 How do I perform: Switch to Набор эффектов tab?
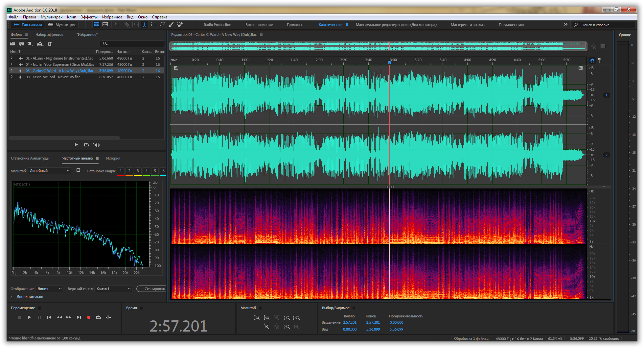pyautogui.click(x=49, y=35)
